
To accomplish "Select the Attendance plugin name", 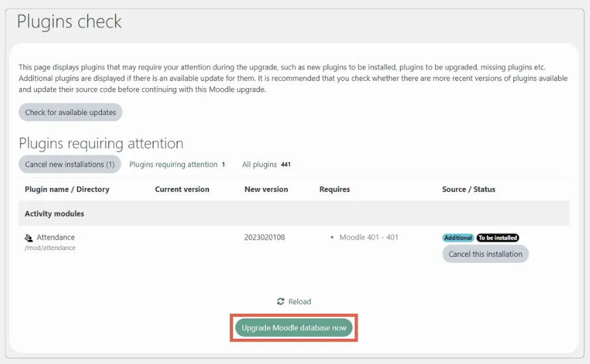I will pyautogui.click(x=56, y=238).
